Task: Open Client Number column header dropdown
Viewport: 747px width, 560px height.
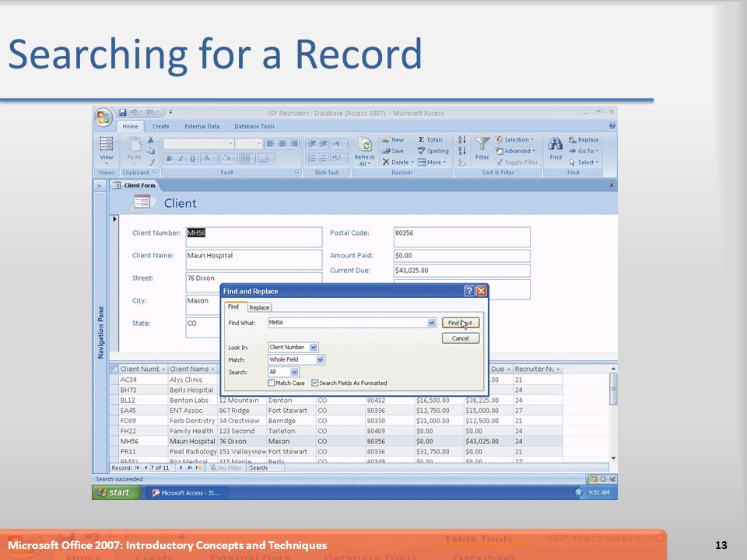Action: [163, 369]
